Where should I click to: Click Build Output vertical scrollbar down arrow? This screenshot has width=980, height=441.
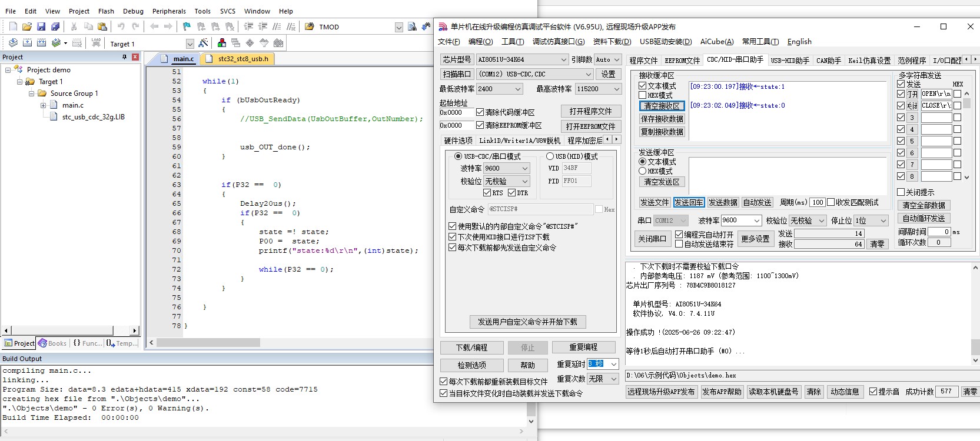(531, 421)
